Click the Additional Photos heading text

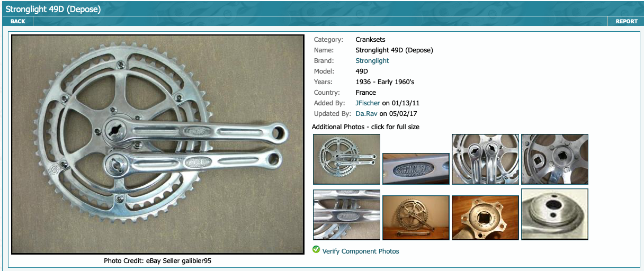(x=365, y=127)
